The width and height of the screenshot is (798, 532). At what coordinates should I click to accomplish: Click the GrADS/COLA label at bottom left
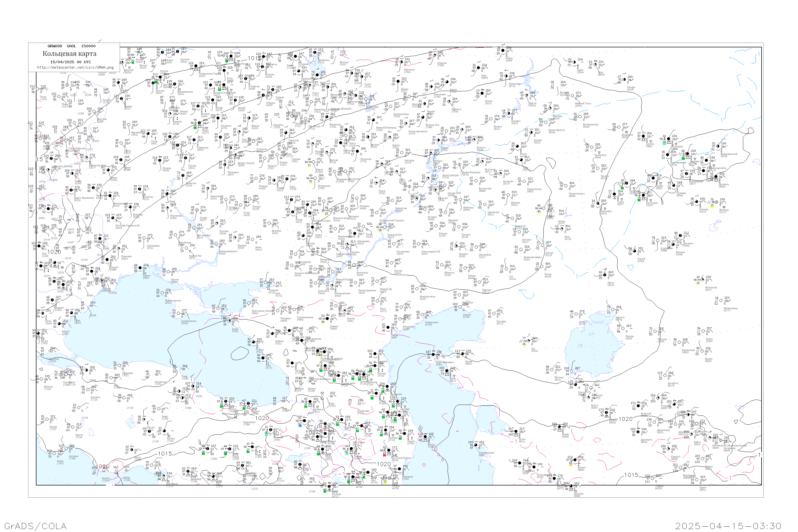pyautogui.click(x=35, y=526)
